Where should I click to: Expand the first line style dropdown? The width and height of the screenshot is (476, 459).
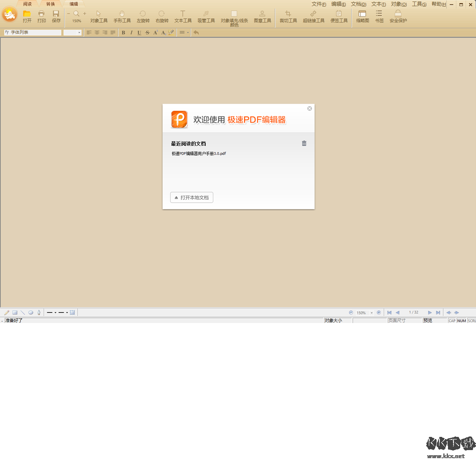pos(56,312)
